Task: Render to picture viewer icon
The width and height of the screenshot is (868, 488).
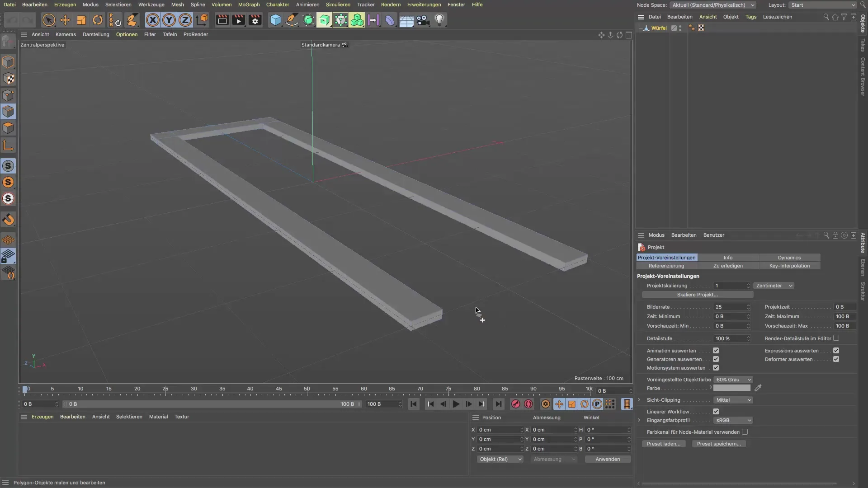Action: (238, 20)
